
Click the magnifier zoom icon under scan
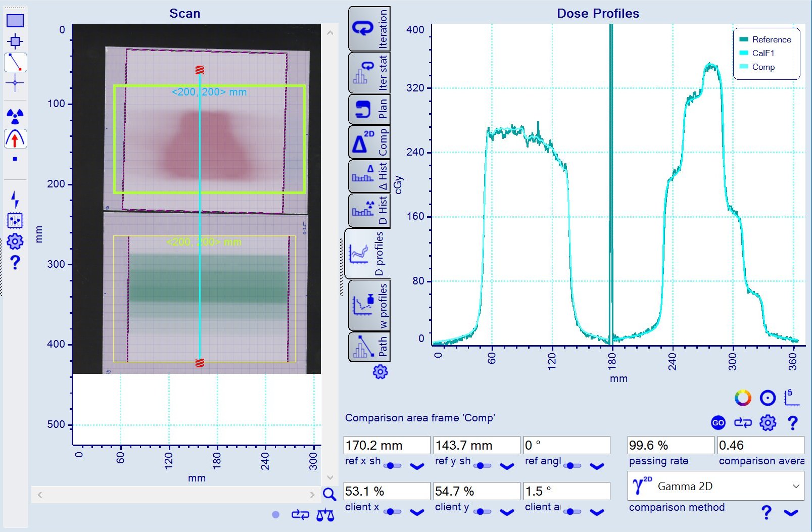329,494
